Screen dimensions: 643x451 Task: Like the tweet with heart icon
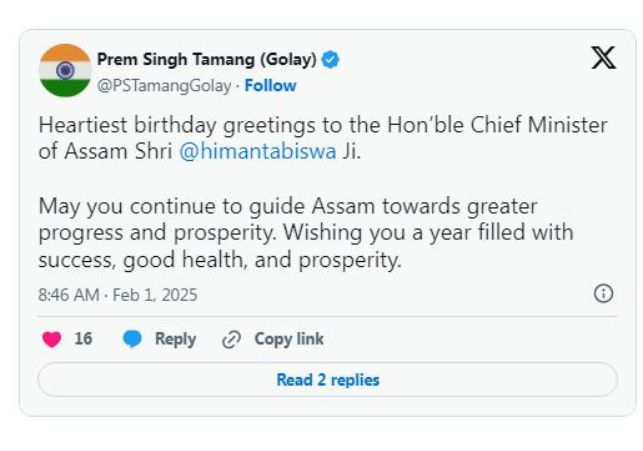pyautogui.click(x=52, y=339)
